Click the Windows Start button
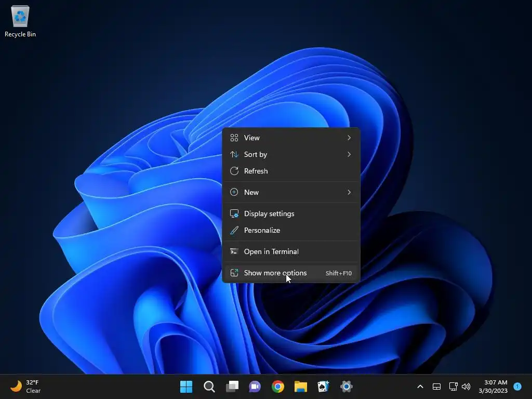 tap(186, 387)
